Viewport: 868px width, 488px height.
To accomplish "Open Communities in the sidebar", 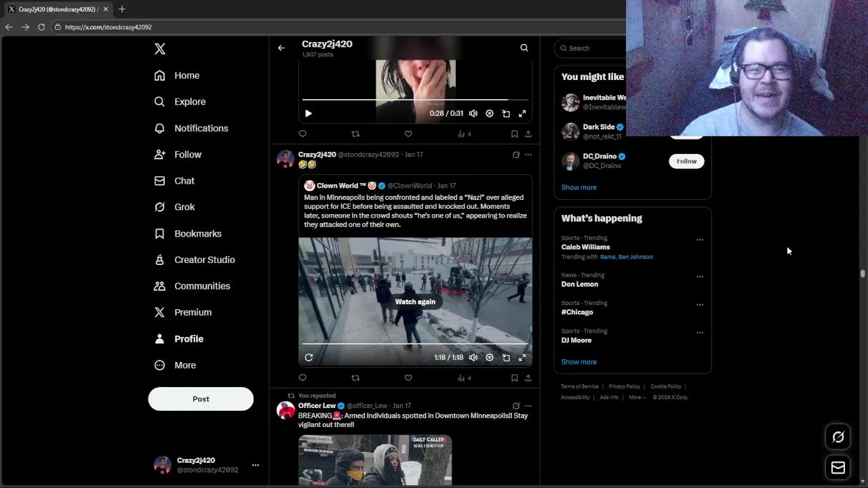I will pyautogui.click(x=192, y=286).
